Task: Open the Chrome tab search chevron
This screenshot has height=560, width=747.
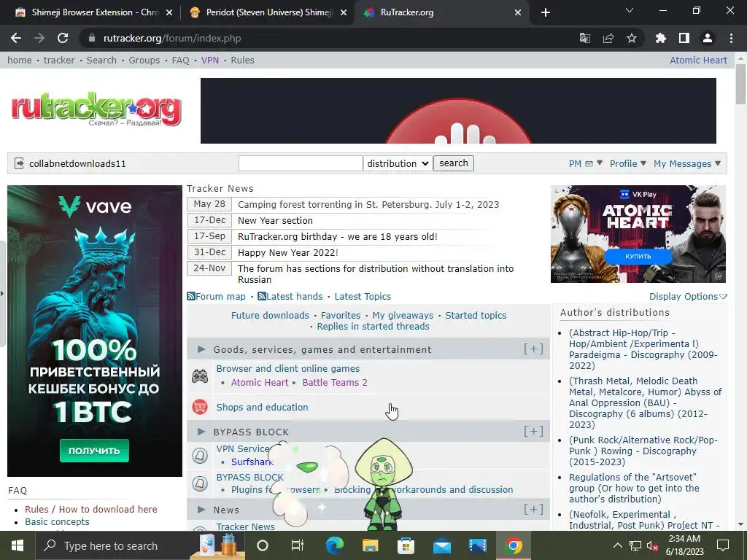Action: [630, 10]
